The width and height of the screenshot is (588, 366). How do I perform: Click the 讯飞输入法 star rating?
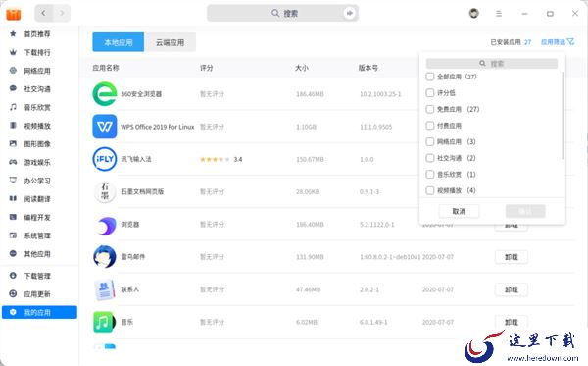(x=215, y=160)
